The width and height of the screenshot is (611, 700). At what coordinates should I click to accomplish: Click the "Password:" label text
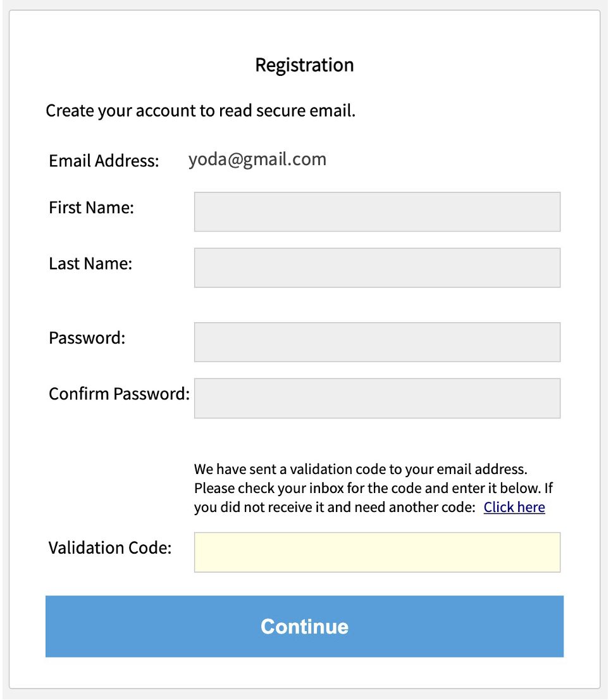pos(87,338)
